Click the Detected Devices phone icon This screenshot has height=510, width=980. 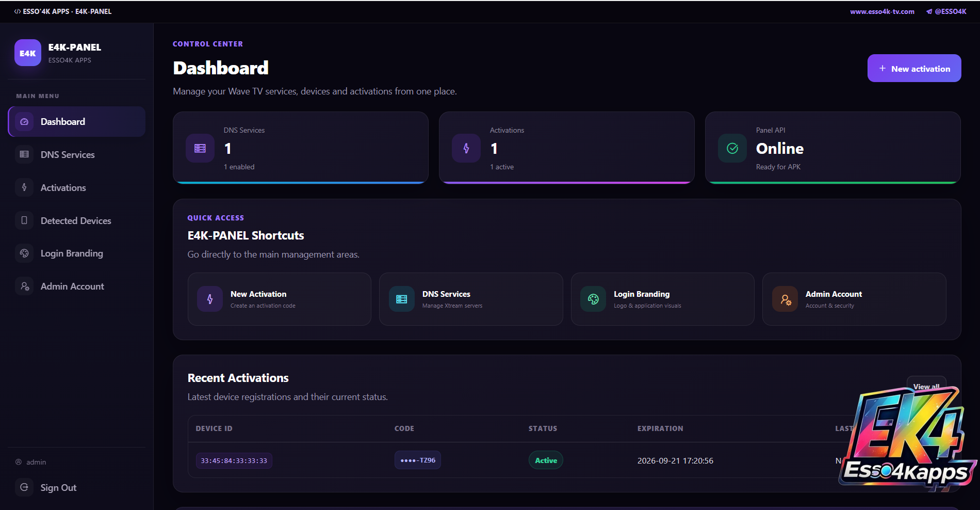[x=24, y=220]
